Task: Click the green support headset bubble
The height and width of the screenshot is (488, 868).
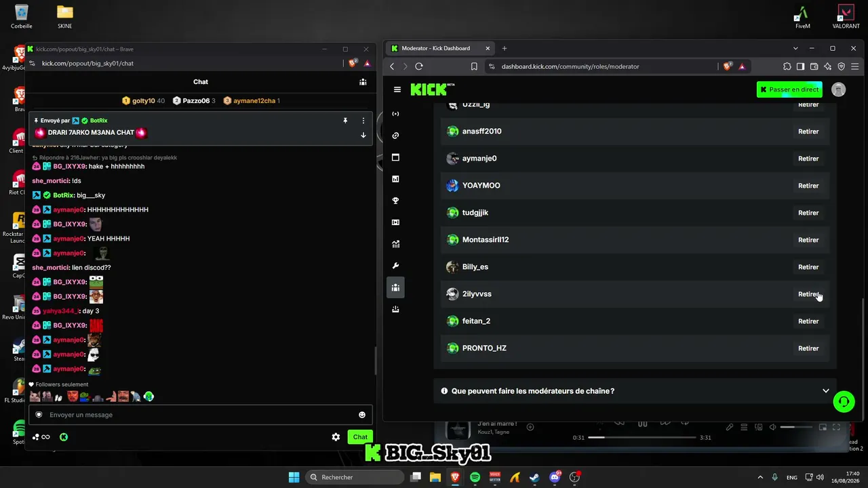Action: (844, 402)
